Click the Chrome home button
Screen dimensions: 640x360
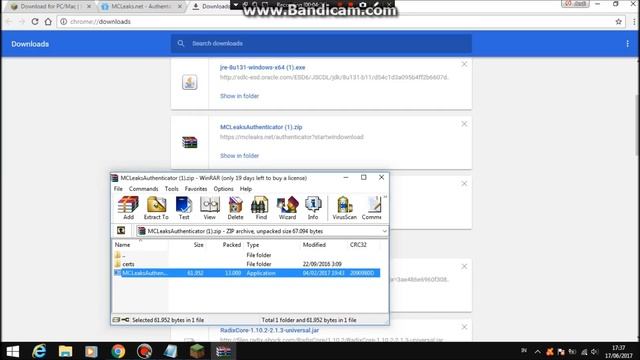(x=48, y=22)
